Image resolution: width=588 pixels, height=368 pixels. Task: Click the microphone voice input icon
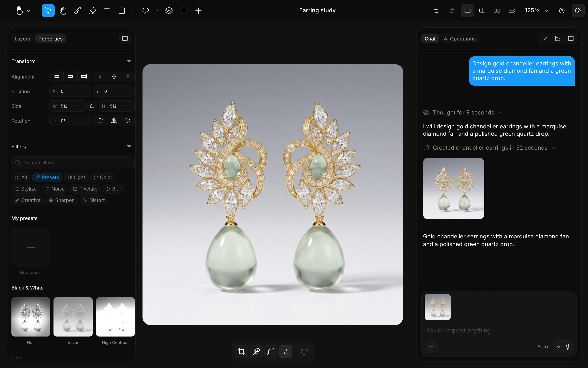point(567,347)
